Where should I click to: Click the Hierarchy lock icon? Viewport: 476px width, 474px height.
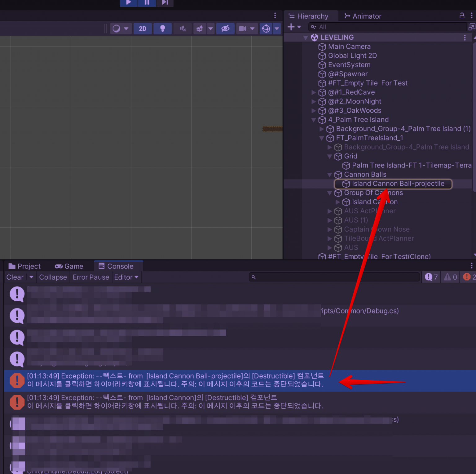click(x=462, y=16)
